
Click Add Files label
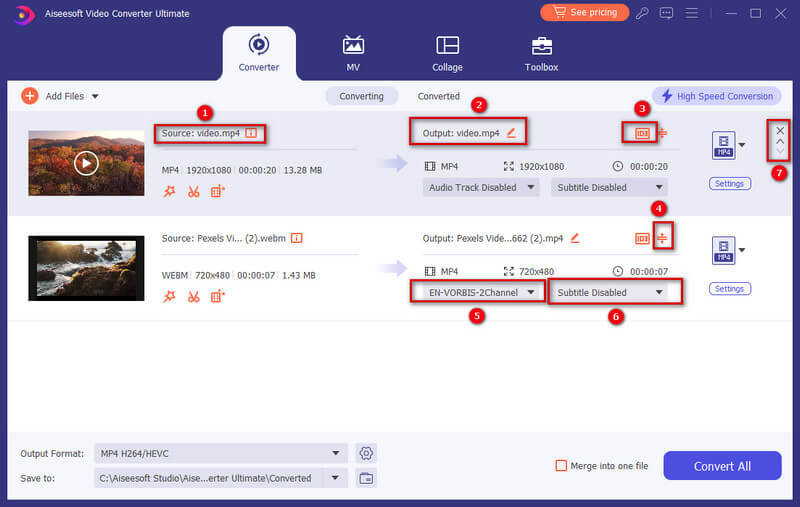click(x=65, y=96)
